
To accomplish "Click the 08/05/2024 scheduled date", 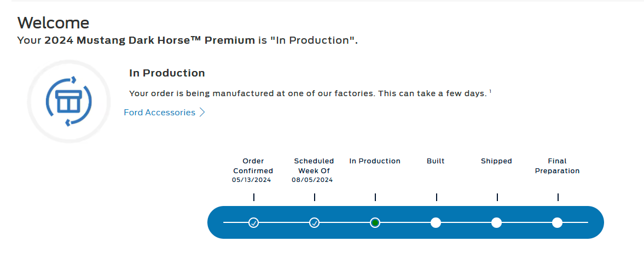I will click(312, 180).
